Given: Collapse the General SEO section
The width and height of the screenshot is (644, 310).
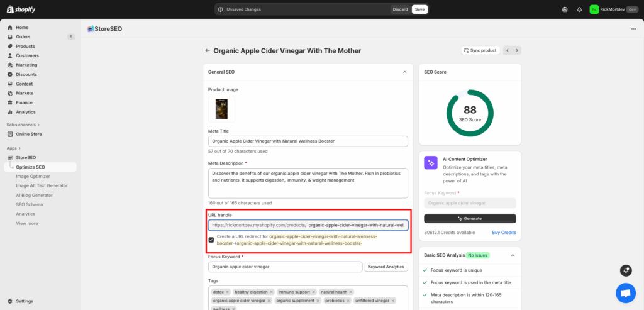Looking at the screenshot, I should point(404,72).
